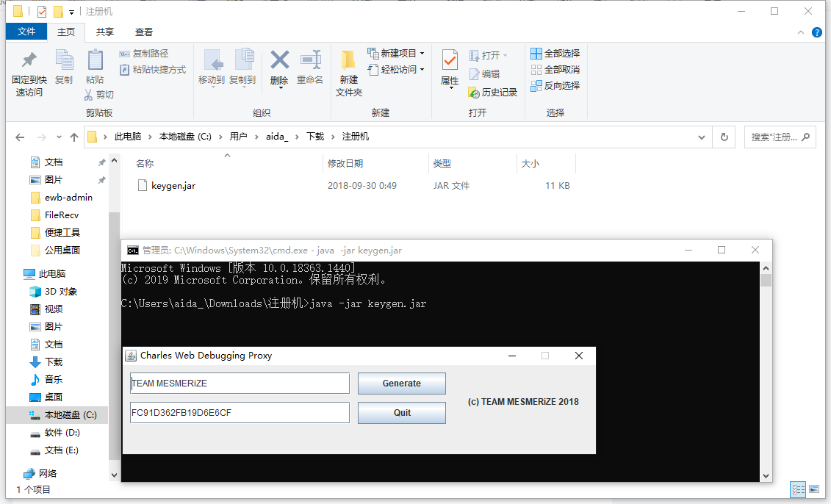The image size is (831, 504).
Task: Open Easy access (轻松访问) dropdown
Action: [x=396, y=69]
